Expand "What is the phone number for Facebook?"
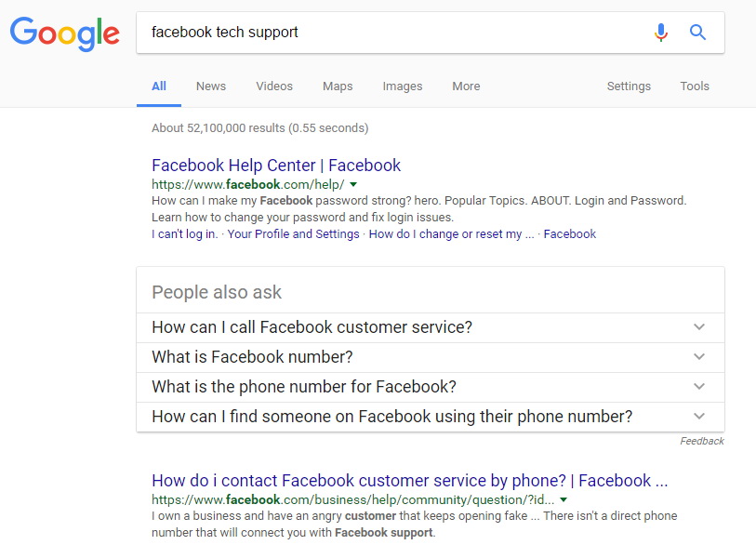Viewport: 756px width, 558px height. (x=430, y=387)
